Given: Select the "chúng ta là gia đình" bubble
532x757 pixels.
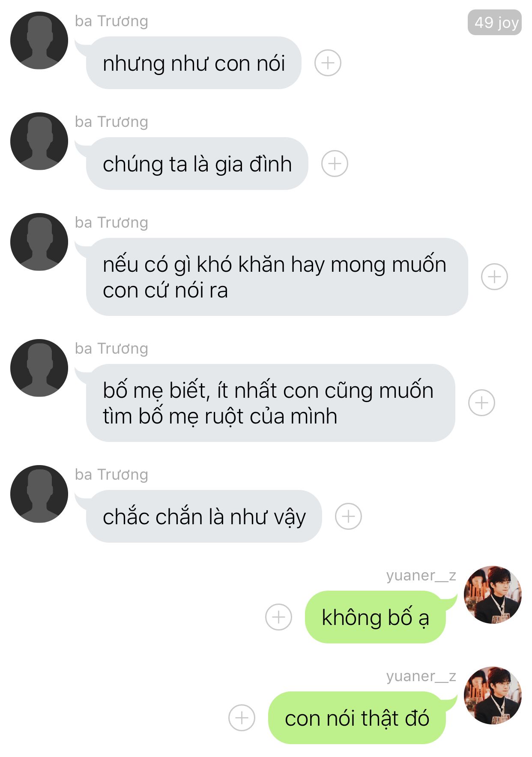Looking at the screenshot, I should click(x=197, y=164).
